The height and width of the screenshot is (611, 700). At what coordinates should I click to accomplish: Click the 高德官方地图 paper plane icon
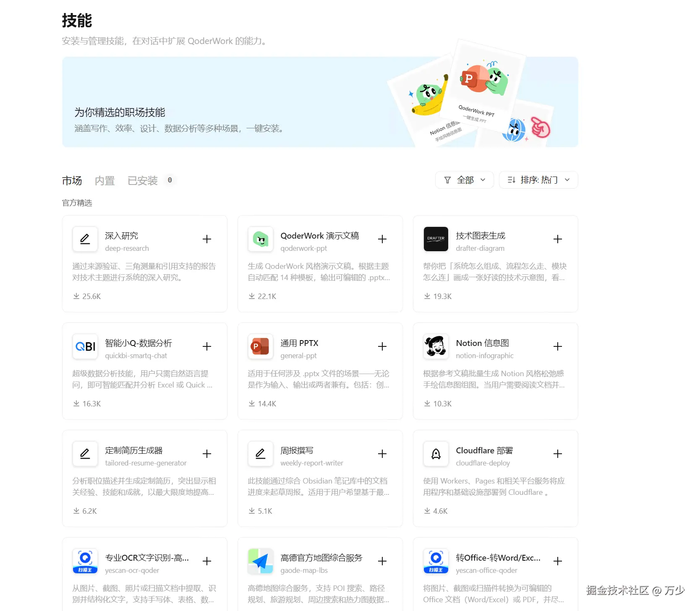(261, 561)
